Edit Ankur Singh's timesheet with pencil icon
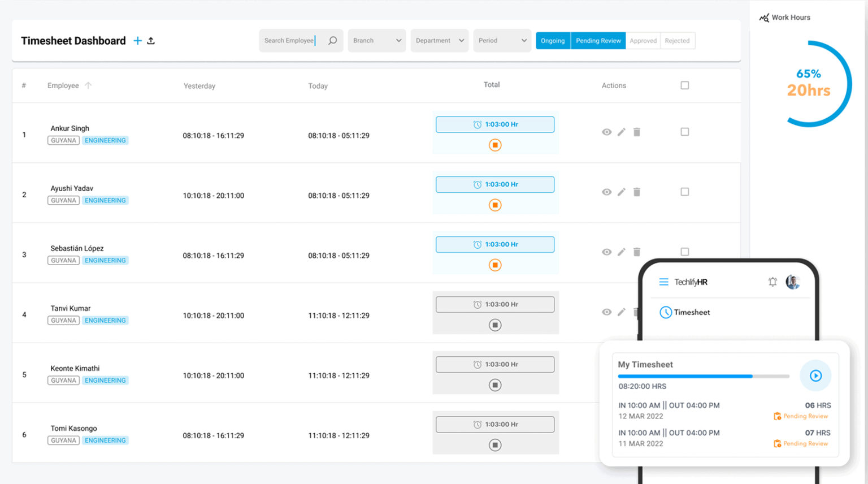Image resolution: width=868 pixels, height=484 pixels. point(622,132)
